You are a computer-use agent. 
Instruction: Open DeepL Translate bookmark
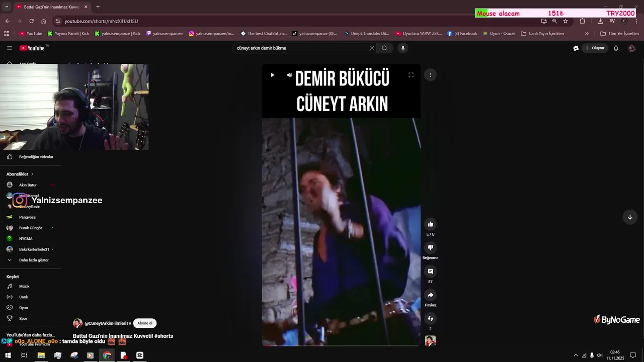367,33
